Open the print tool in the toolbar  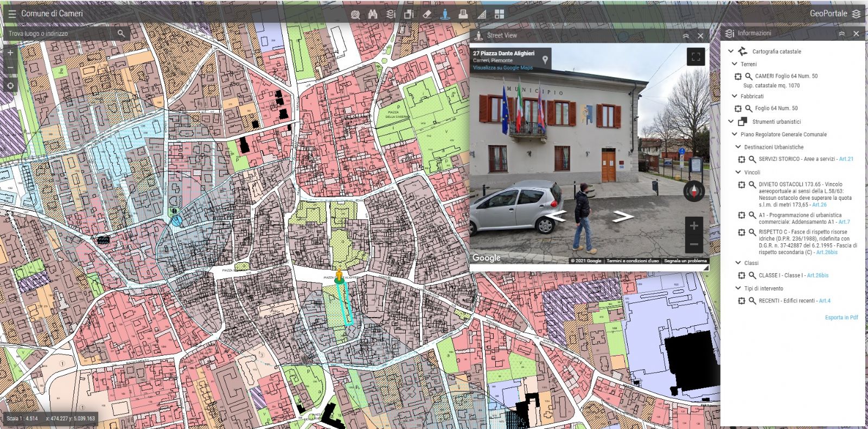[463, 15]
